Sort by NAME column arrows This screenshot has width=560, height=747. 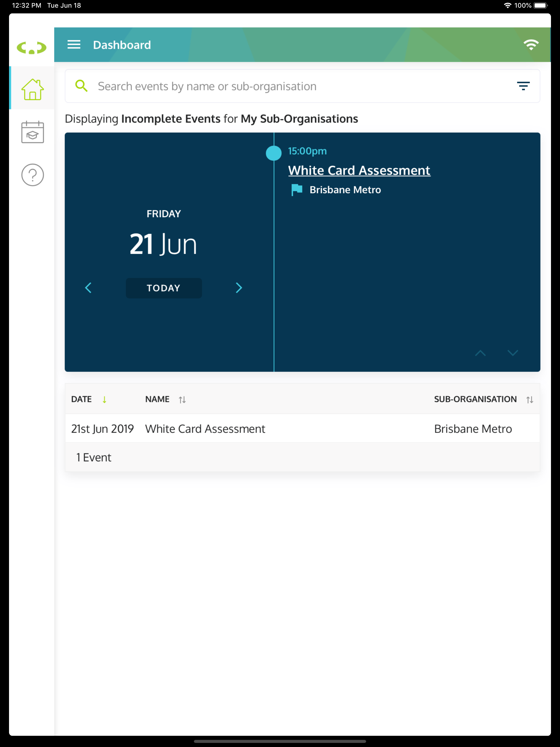click(x=182, y=399)
